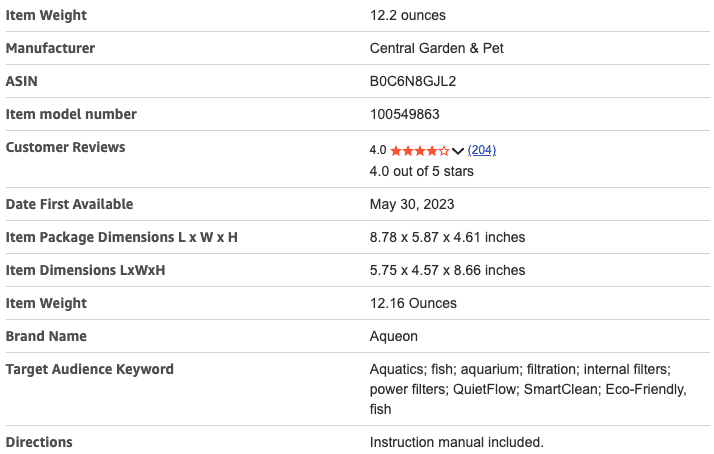Click the 12.16 Ounces weight value
714x454 pixels.
[413, 303]
